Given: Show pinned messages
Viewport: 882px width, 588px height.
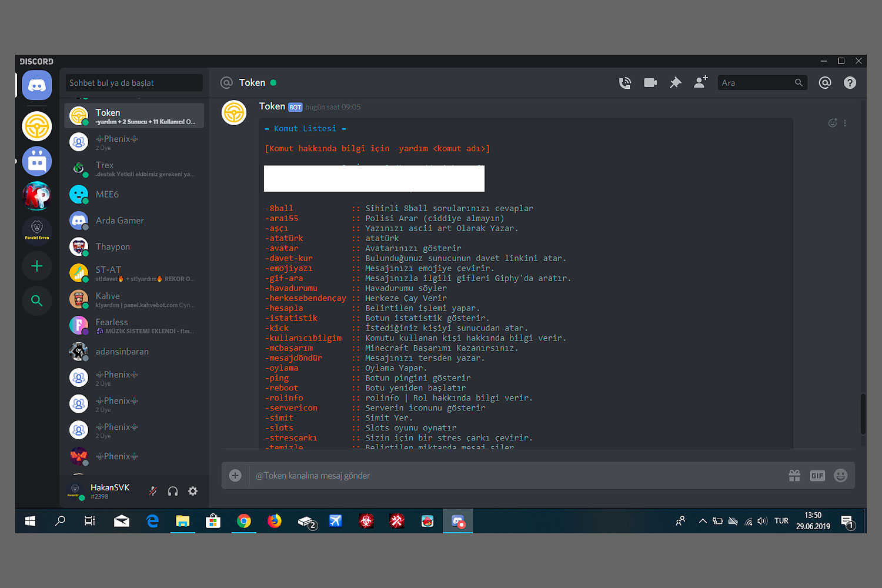Looking at the screenshot, I should 675,83.
